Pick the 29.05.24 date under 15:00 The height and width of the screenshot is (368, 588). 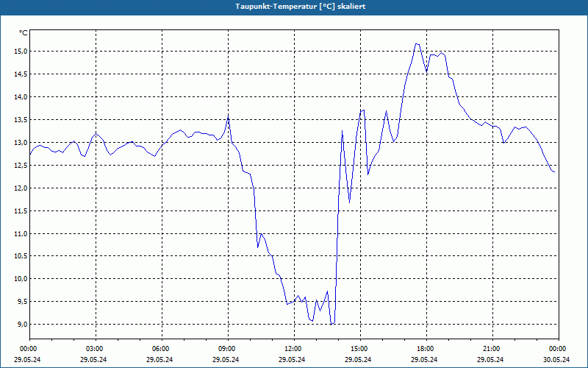click(x=358, y=359)
